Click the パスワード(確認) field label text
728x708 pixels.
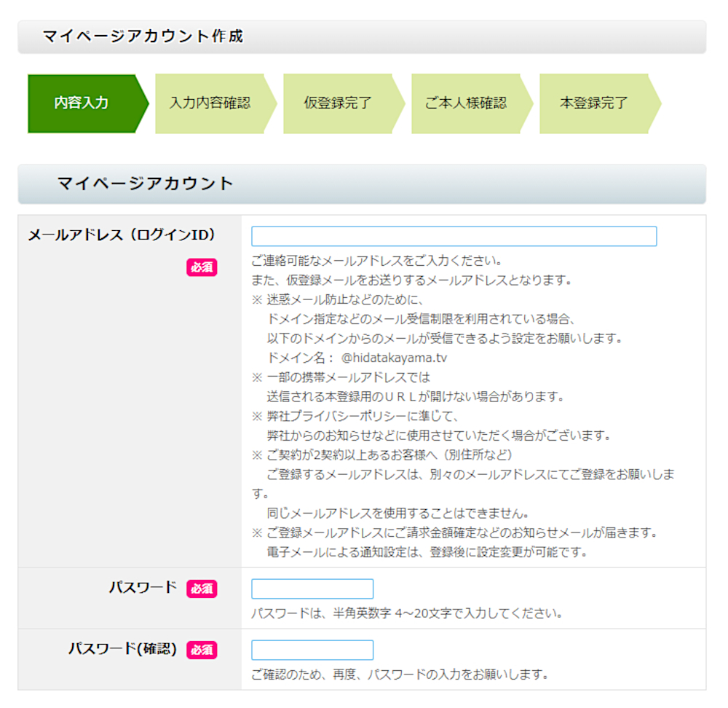click(122, 648)
